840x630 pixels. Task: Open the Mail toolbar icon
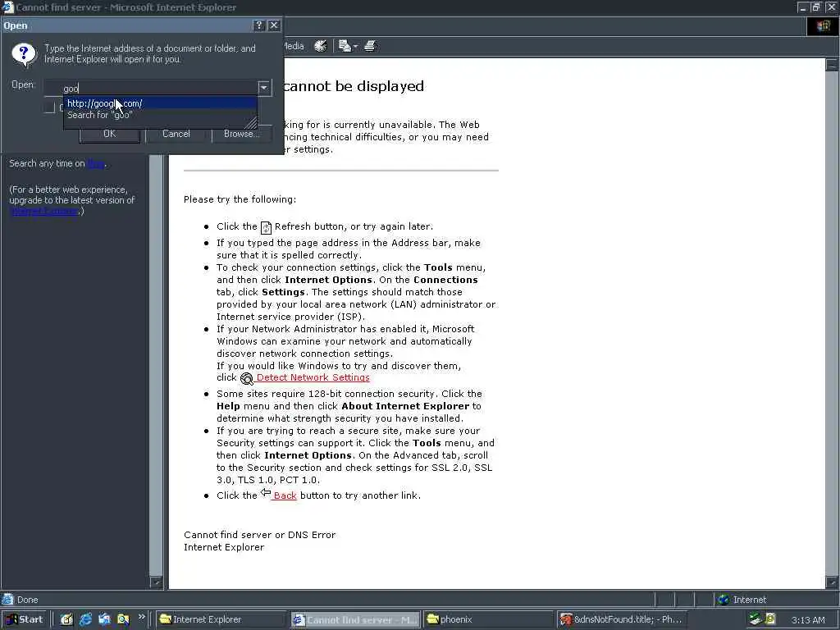coord(345,46)
